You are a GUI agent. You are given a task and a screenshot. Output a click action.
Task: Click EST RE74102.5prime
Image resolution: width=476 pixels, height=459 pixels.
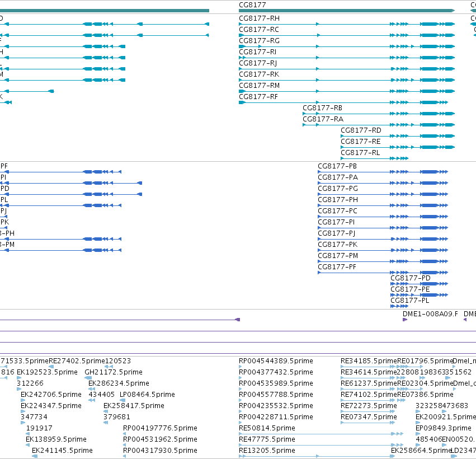click(369, 395)
